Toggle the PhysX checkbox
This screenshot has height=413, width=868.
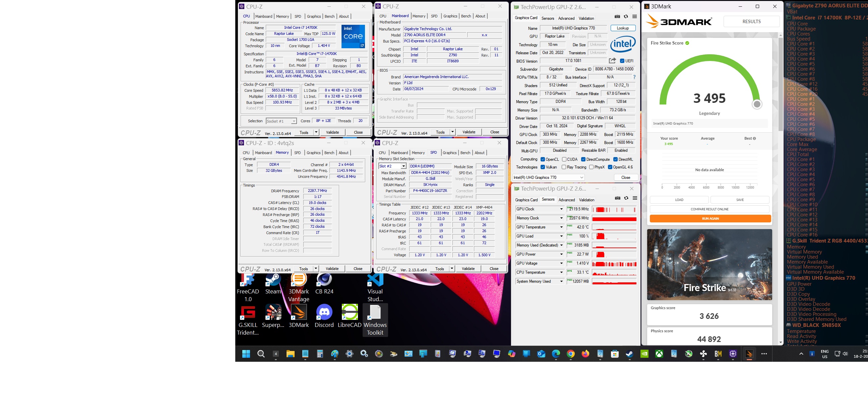pos(592,167)
